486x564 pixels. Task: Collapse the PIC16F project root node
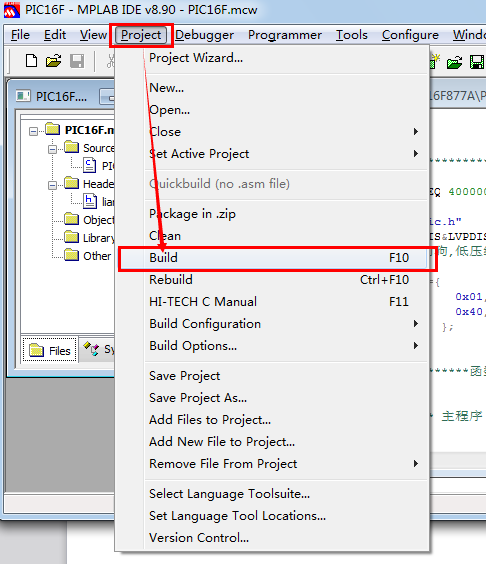(x=33, y=131)
